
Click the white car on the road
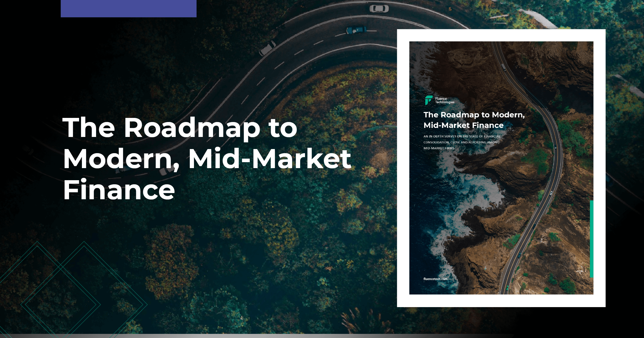tap(379, 9)
